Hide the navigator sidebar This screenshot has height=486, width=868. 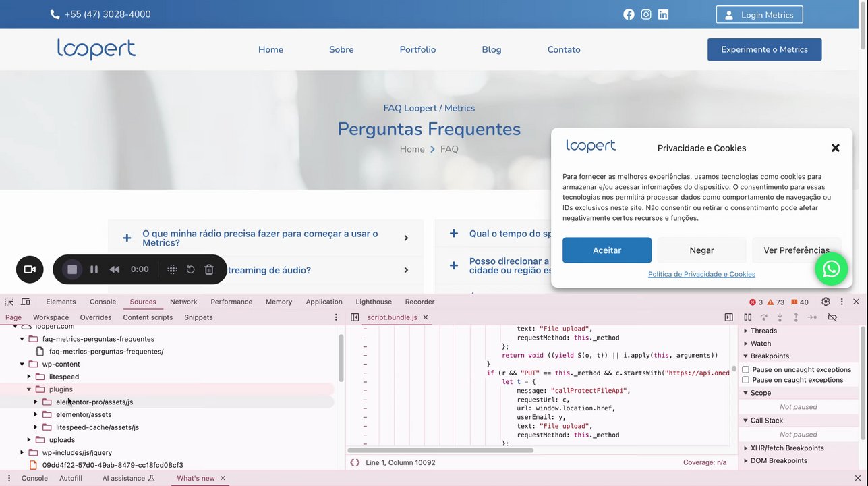point(355,317)
